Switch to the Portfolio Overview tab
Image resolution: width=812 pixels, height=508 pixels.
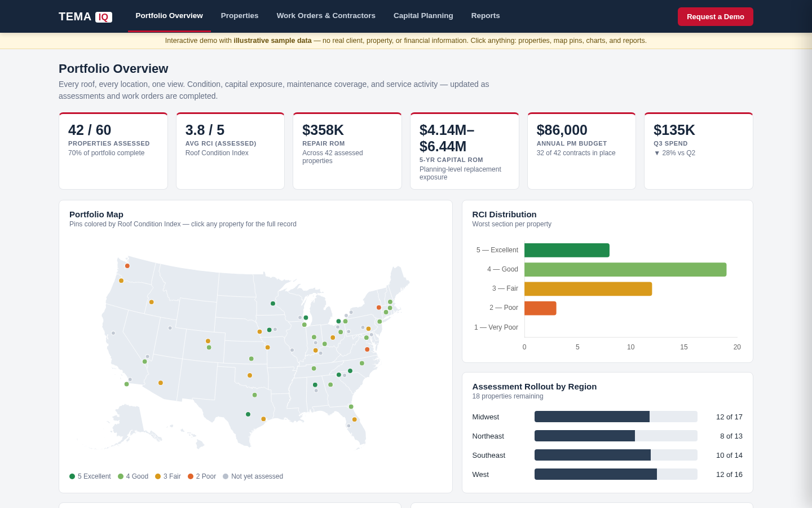pyautogui.click(x=169, y=16)
